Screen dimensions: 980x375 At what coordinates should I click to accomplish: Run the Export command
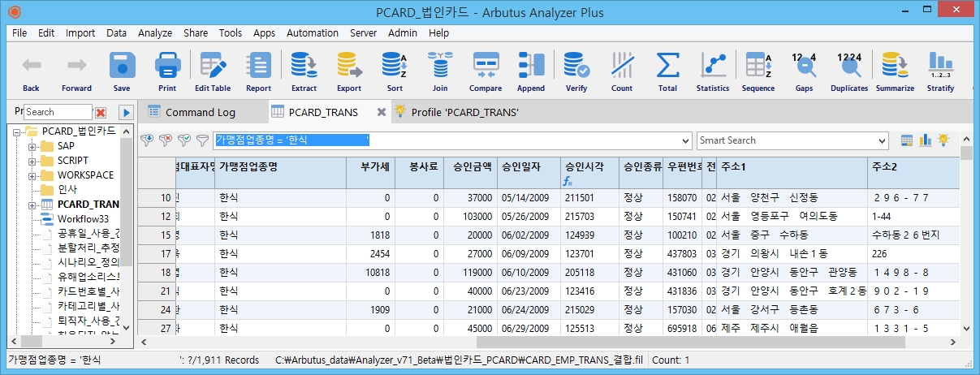coord(349,71)
